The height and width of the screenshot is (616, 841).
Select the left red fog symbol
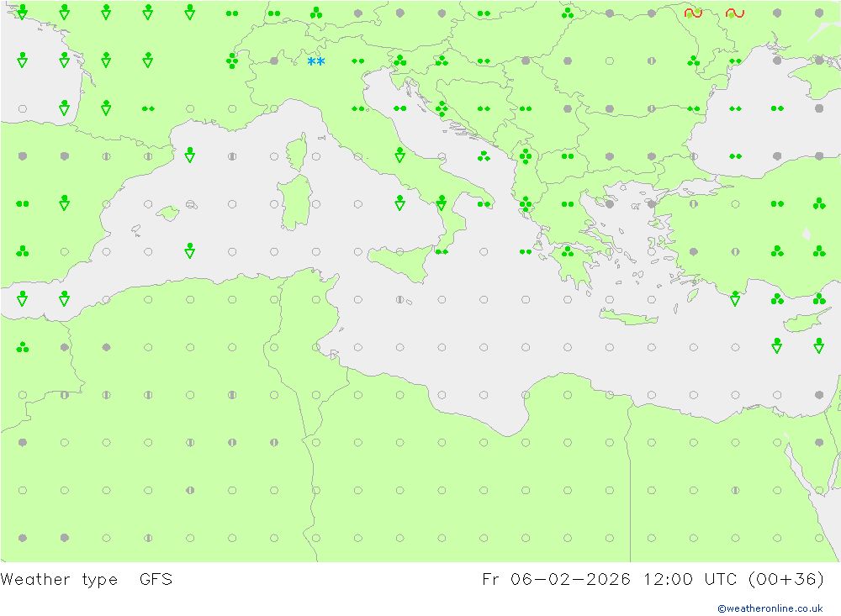point(693,13)
